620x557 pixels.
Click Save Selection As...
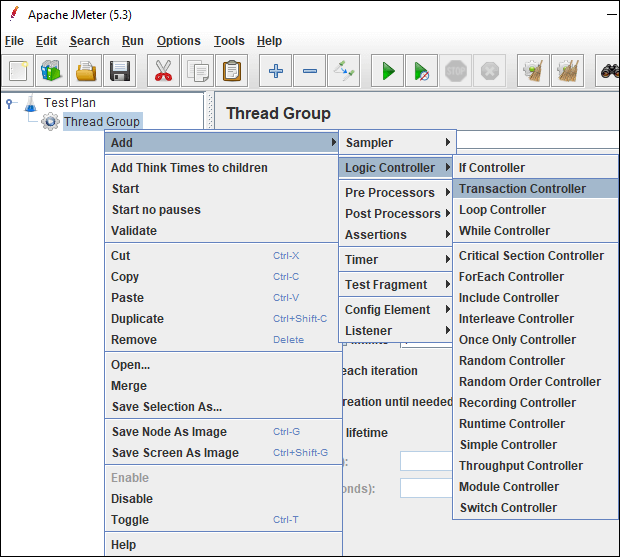[223, 406]
